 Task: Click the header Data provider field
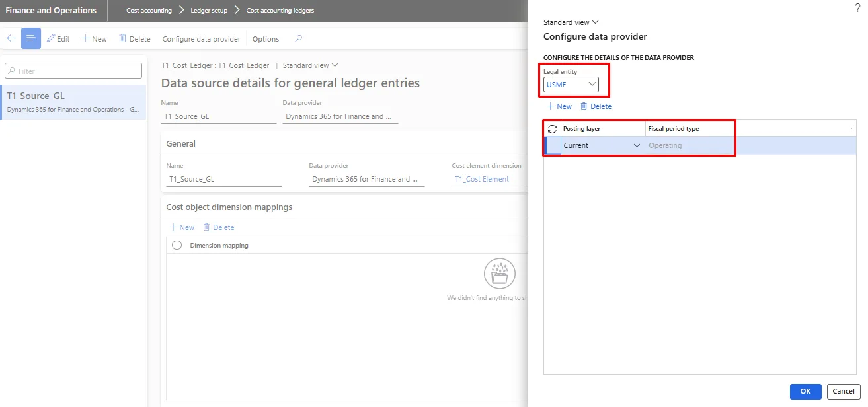(x=340, y=116)
